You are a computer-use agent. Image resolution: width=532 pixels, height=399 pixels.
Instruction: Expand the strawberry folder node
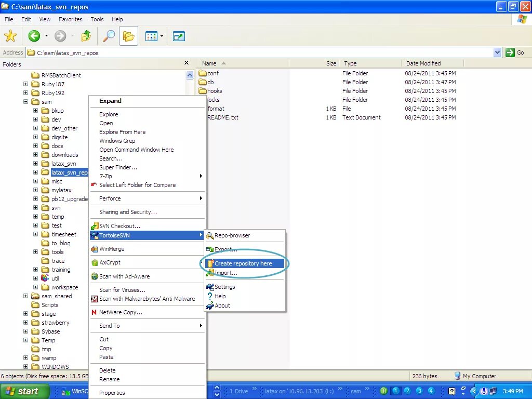26,322
